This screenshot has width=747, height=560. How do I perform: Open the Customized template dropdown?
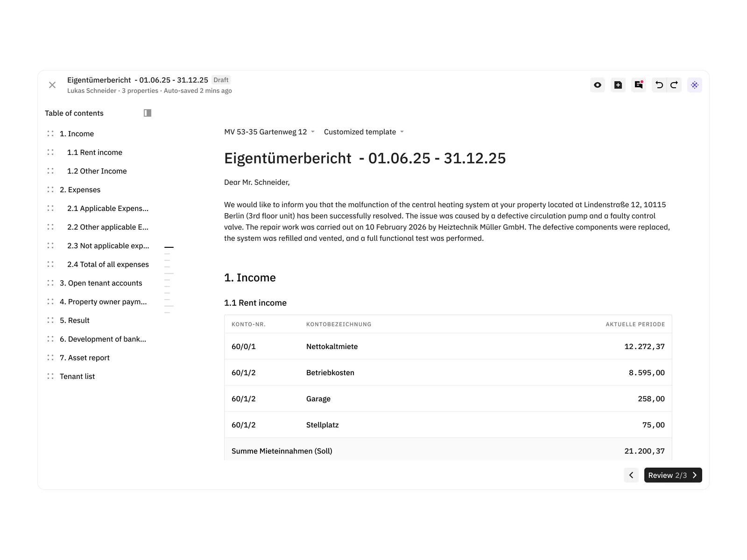click(x=364, y=132)
